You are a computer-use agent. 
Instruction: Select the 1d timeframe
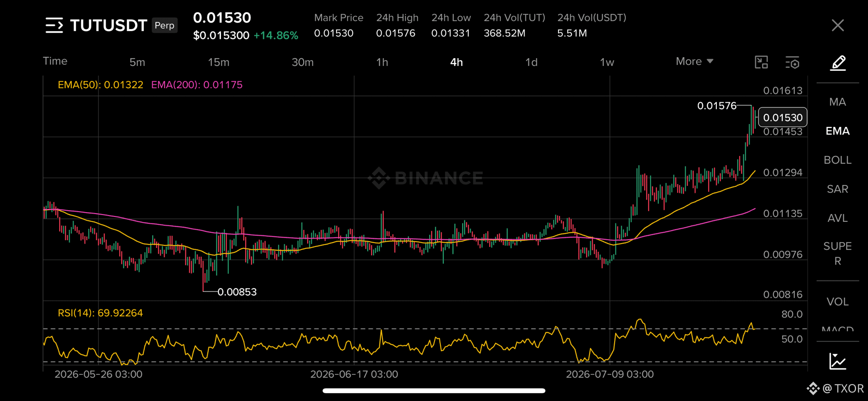coord(531,62)
